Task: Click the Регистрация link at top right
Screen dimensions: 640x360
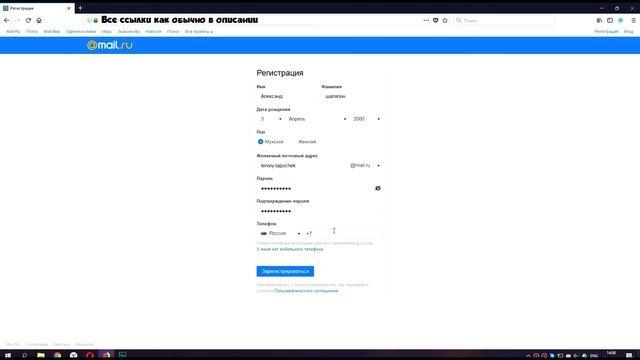Action: (x=606, y=31)
